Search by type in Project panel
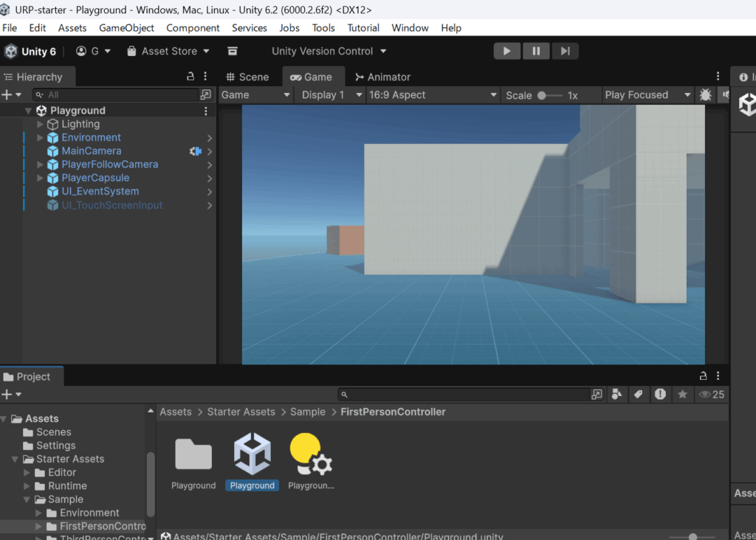The height and width of the screenshot is (540, 756). 617,395
